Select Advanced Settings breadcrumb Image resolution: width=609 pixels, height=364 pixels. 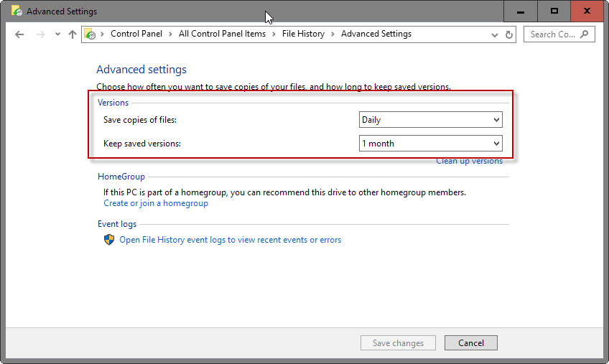coord(376,34)
